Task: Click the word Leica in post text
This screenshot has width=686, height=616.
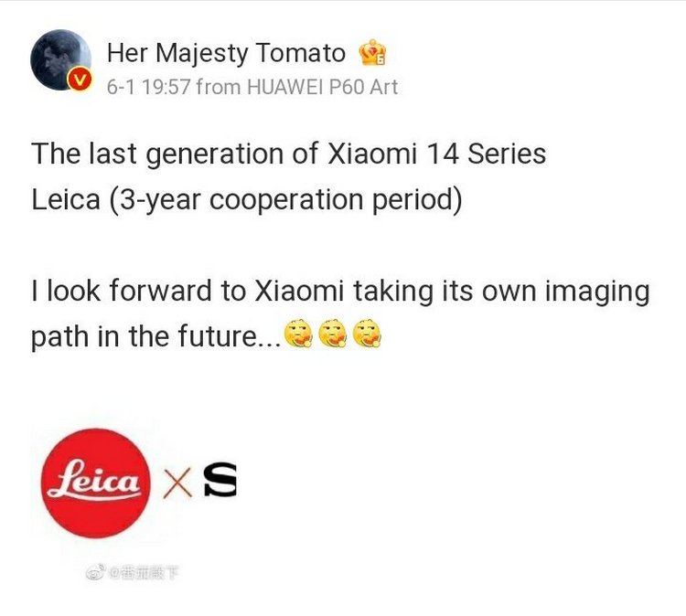Action: pyautogui.click(x=66, y=200)
